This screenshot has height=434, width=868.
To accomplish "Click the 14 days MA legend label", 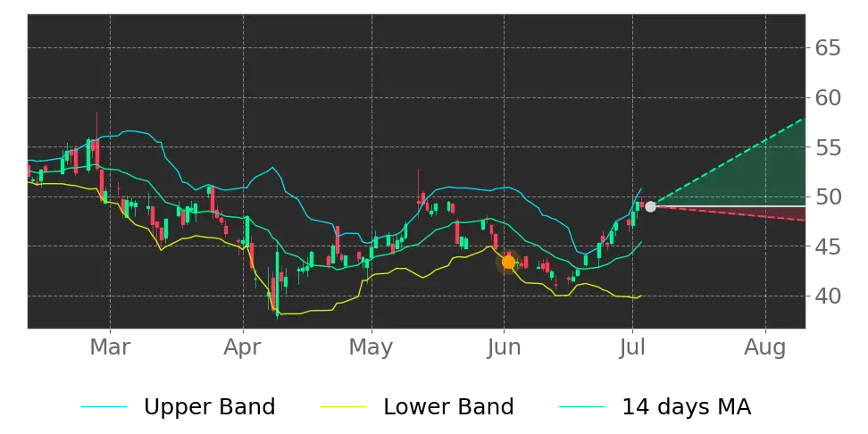I will pyautogui.click(x=687, y=407).
